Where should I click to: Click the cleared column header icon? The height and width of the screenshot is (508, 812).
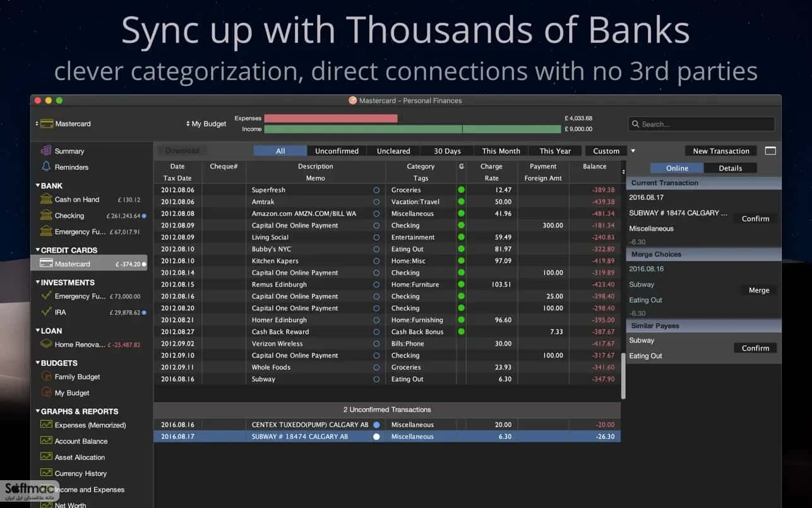(x=462, y=167)
